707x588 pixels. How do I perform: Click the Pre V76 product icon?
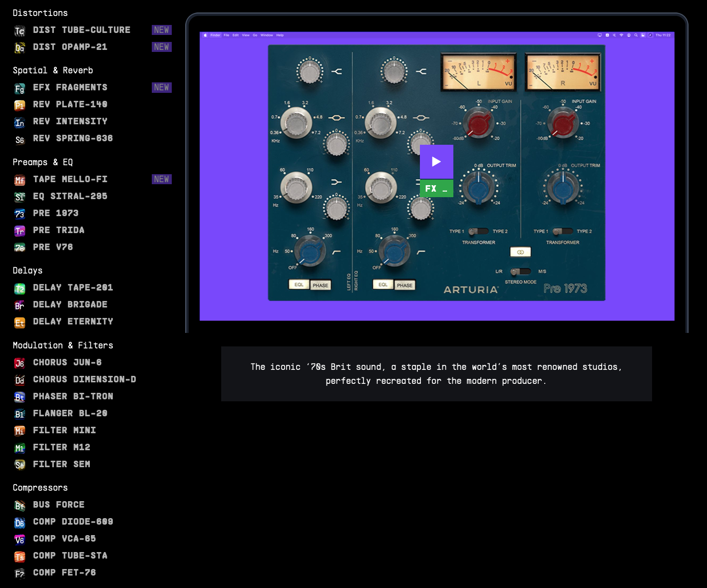pos(19,248)
